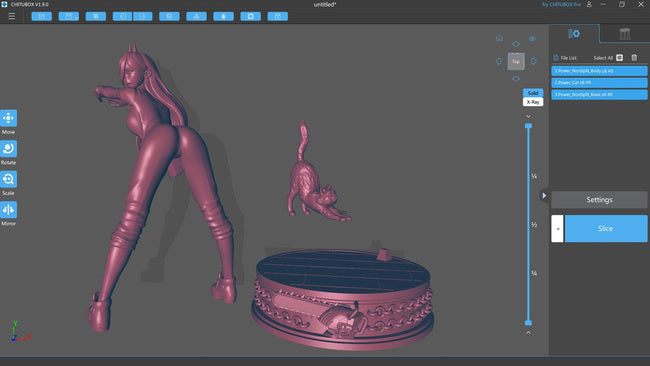Click the delete trash icon in File List

(x=634, y=58)
